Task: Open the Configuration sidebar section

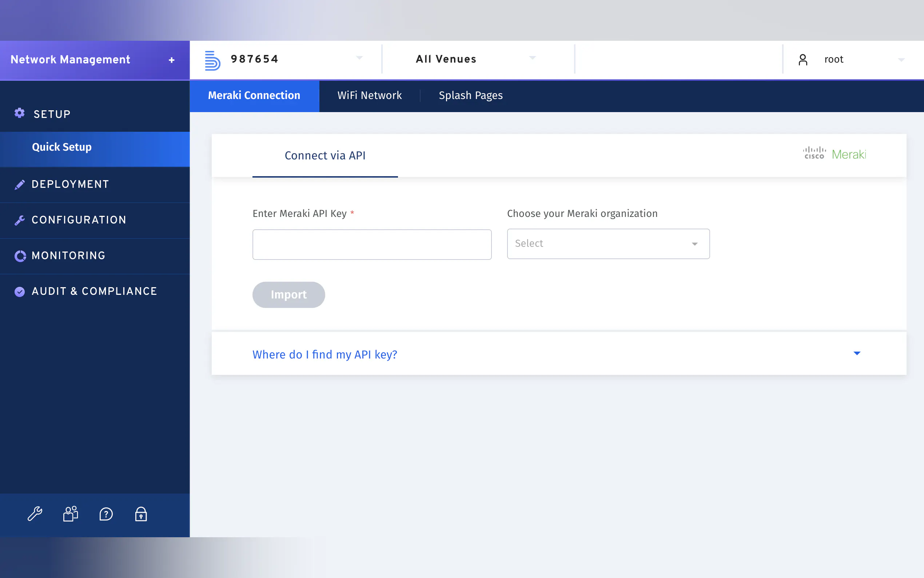Action: pyautogui.click(x=79, y=220)
